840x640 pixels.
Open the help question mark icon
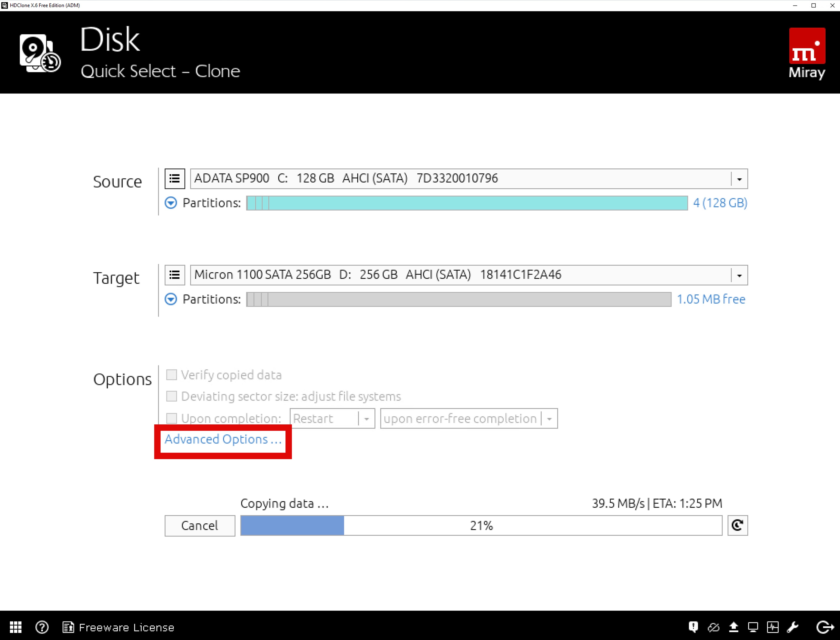click(42, 627)
